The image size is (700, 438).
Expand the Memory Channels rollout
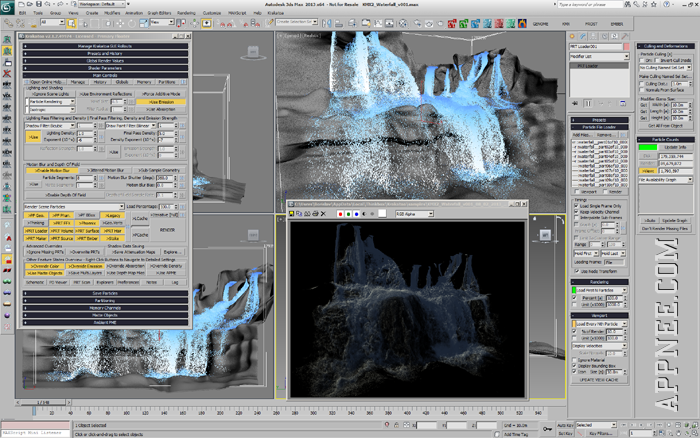click(x=105, y=308)
